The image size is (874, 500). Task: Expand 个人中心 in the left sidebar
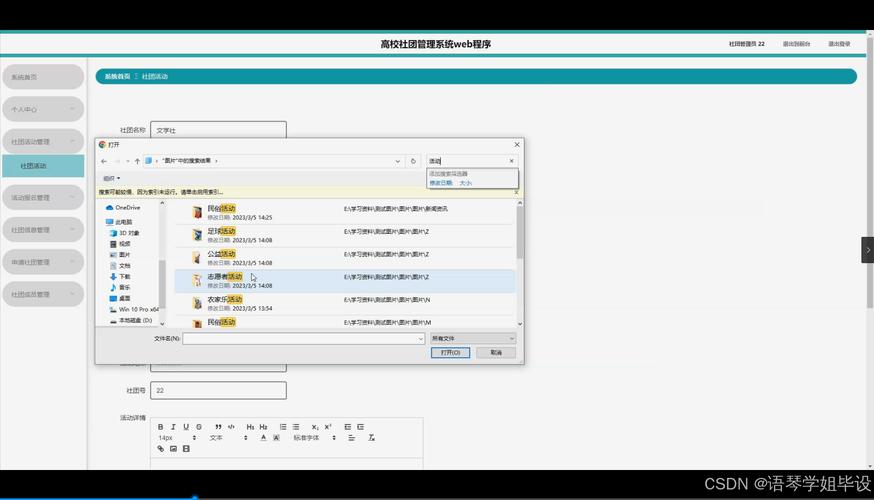[x=43, y=109]
